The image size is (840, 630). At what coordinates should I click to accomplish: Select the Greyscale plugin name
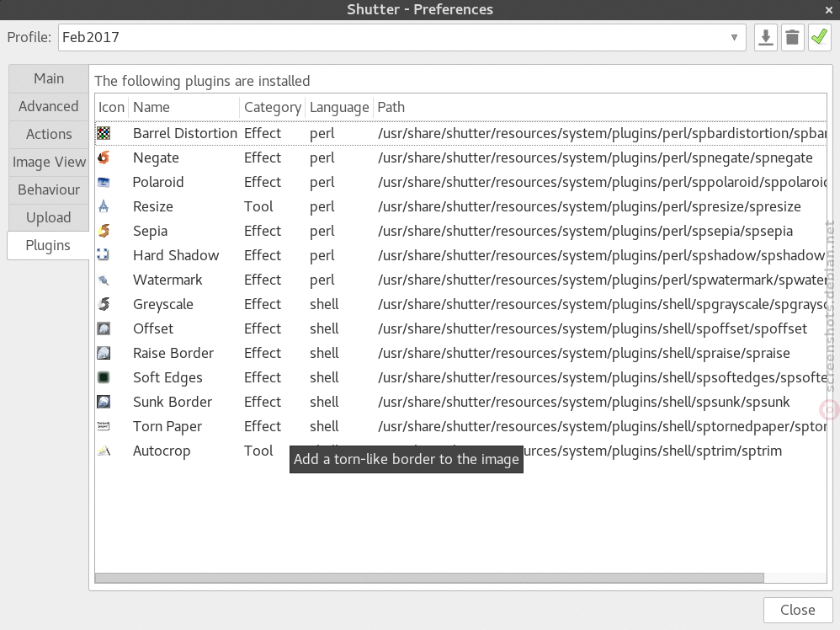click(x=162, y=304)
